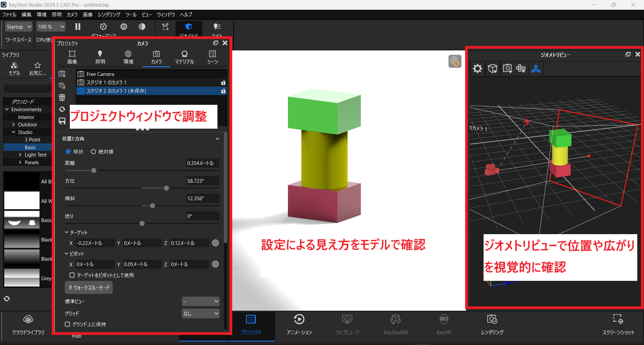Click the grid alignment icon in geometry view
644x345 pixels.
pyautogui.click(x=521, y=69)
